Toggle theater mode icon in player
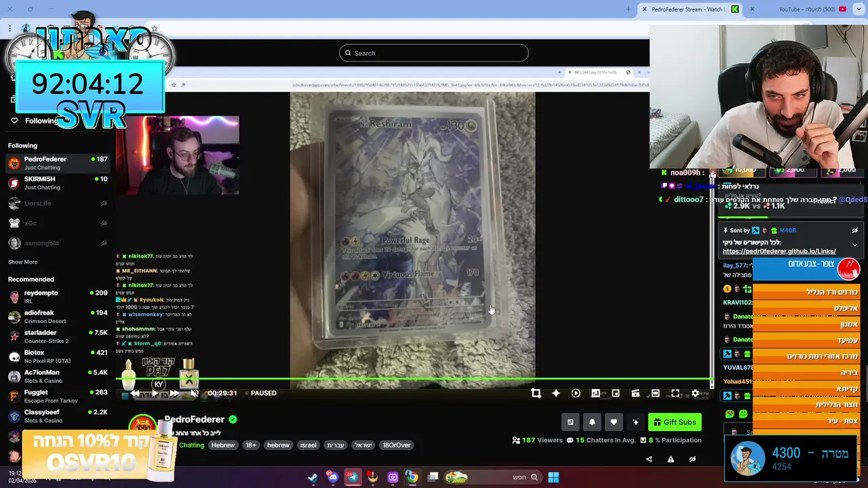The image size is (868, 488). tap(655, 393)
